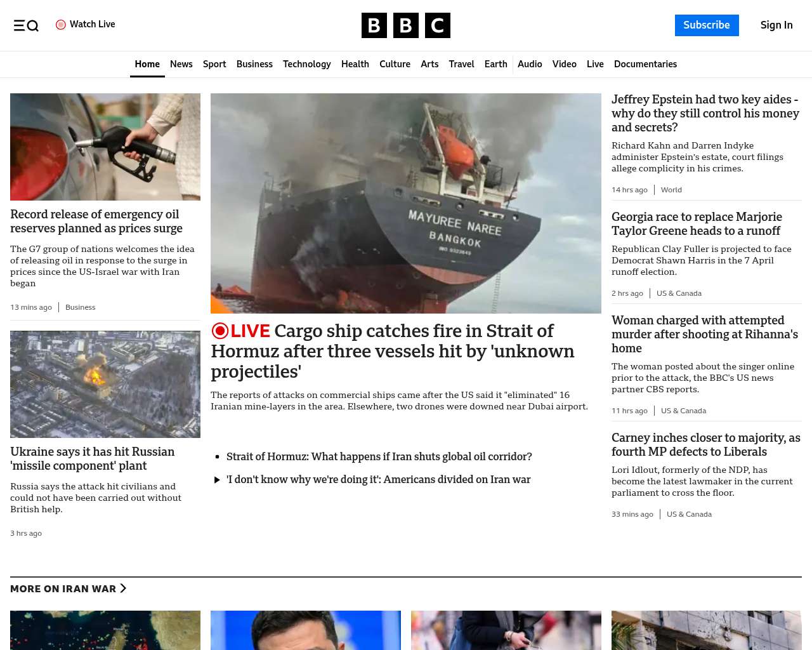Click the World tag under Epstein story

pos(671,190)
